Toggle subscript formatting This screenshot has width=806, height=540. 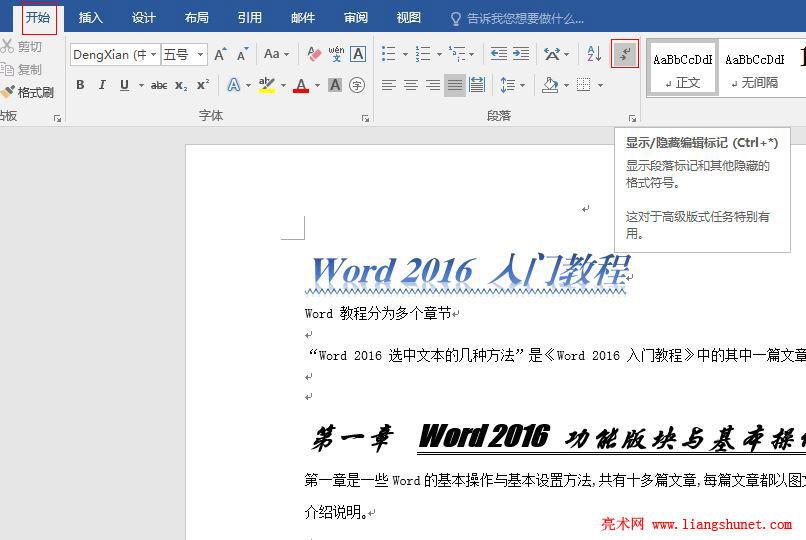tap(181, 85)
